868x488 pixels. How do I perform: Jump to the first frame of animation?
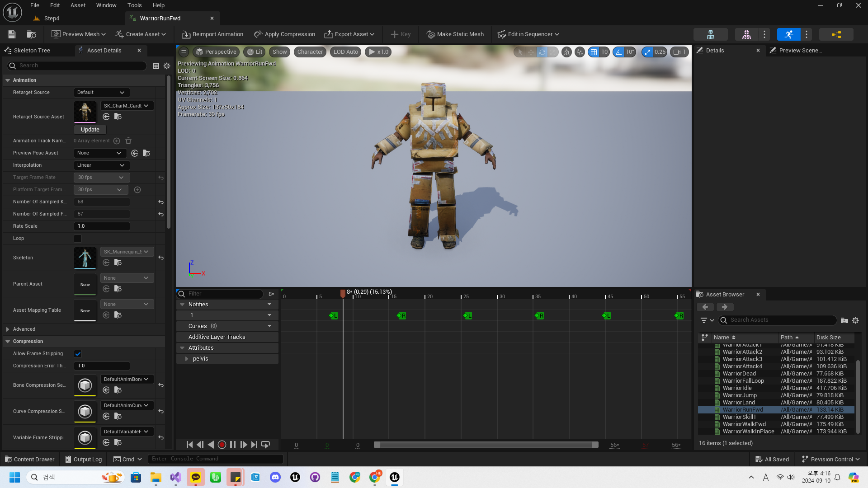click(189, 445)
